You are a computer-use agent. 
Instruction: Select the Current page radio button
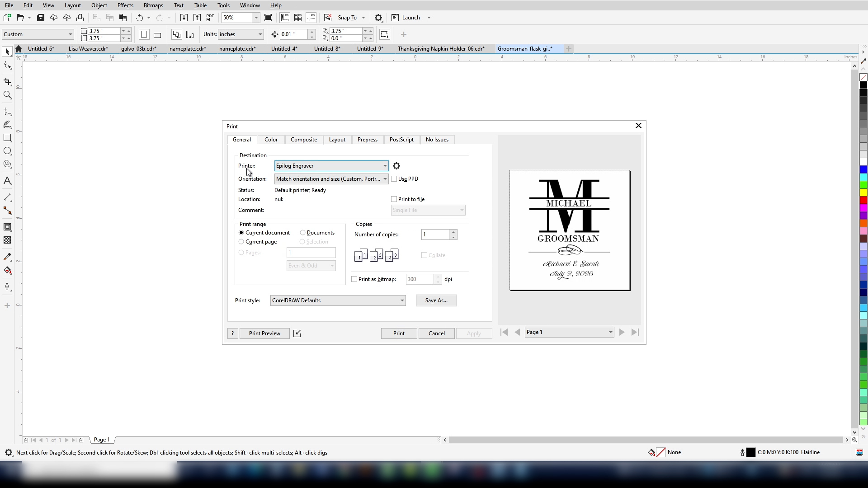(x=241, y=241)
